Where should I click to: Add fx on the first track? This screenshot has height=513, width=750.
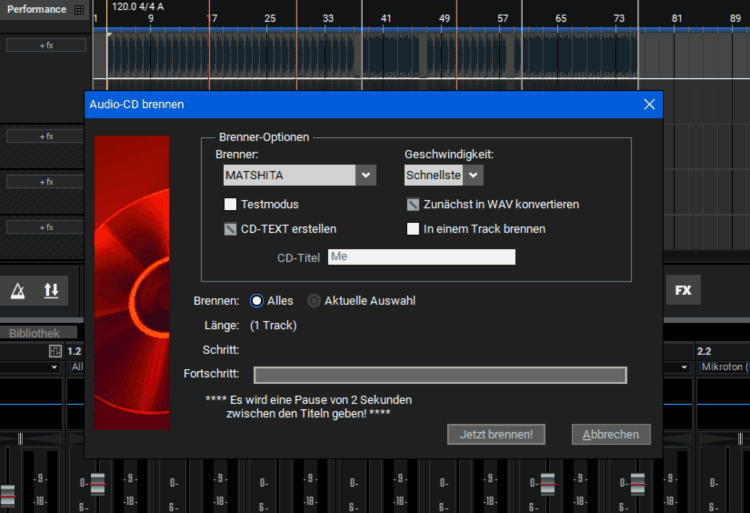pos(46,45)
